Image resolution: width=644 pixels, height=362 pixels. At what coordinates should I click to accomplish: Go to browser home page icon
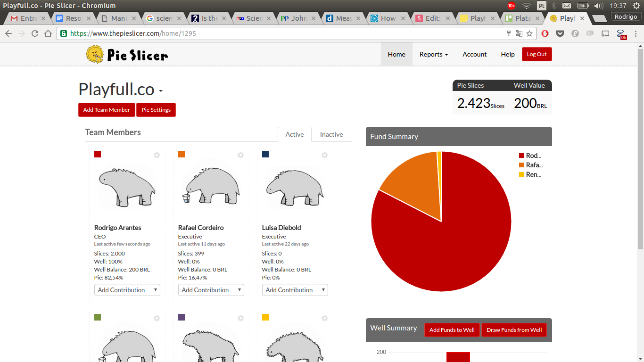(48, 33)
